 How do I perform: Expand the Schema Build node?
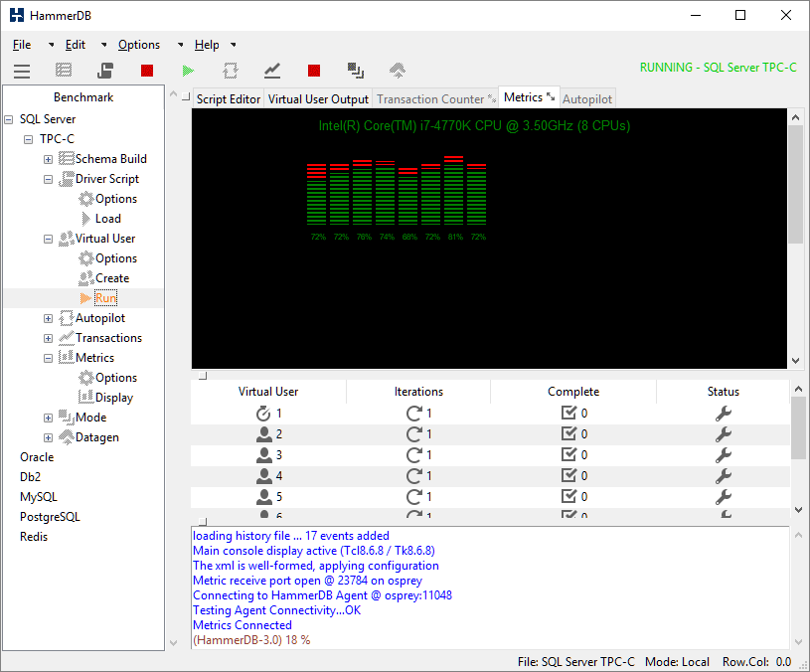(48, 160)
